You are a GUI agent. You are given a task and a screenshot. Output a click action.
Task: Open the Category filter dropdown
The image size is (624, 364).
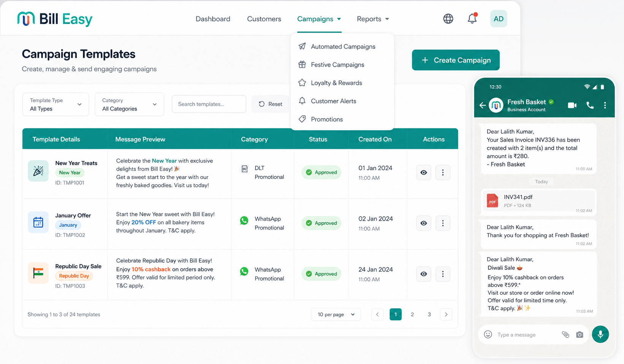point(129,104)
